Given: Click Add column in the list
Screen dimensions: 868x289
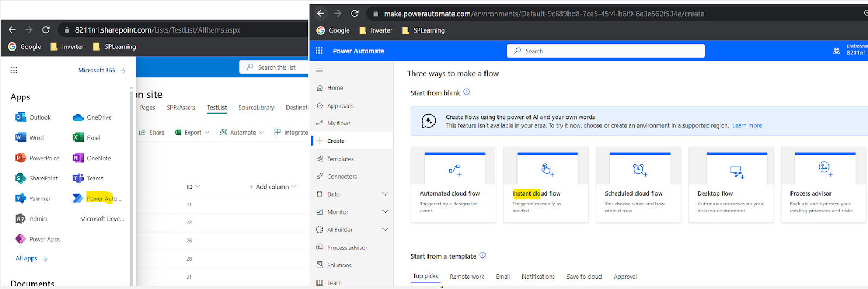Looking at the screenshot, I should (x=272, y=186).
